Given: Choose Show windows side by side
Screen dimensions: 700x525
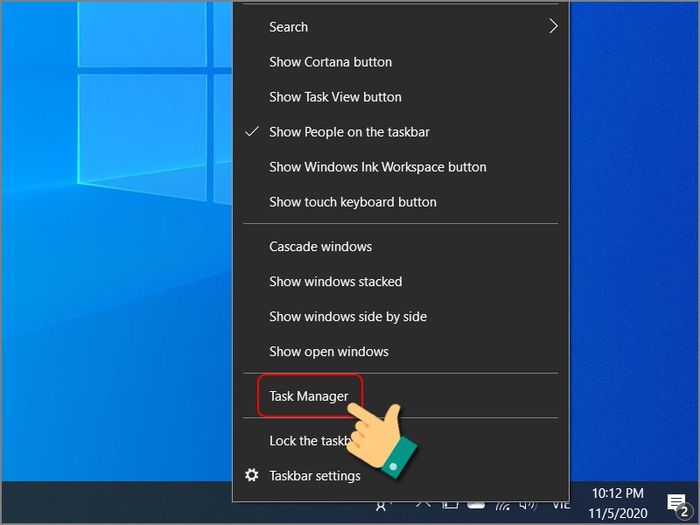Looking at the screenshot, I should (400, 317).
